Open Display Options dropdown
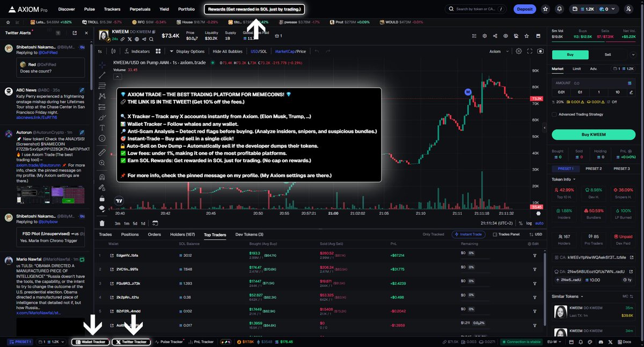The image size is (644, 347). 187,51
